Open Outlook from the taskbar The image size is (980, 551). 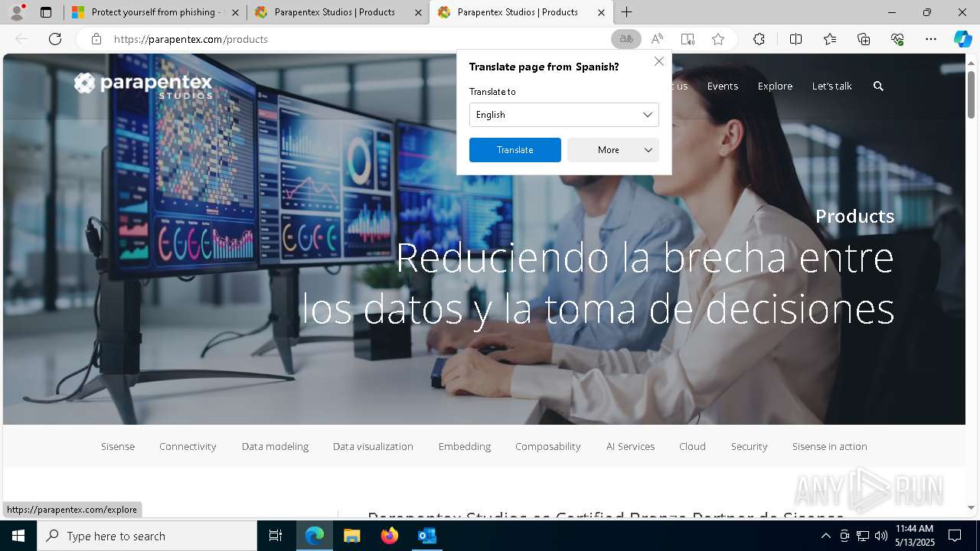tap(426, 536)
